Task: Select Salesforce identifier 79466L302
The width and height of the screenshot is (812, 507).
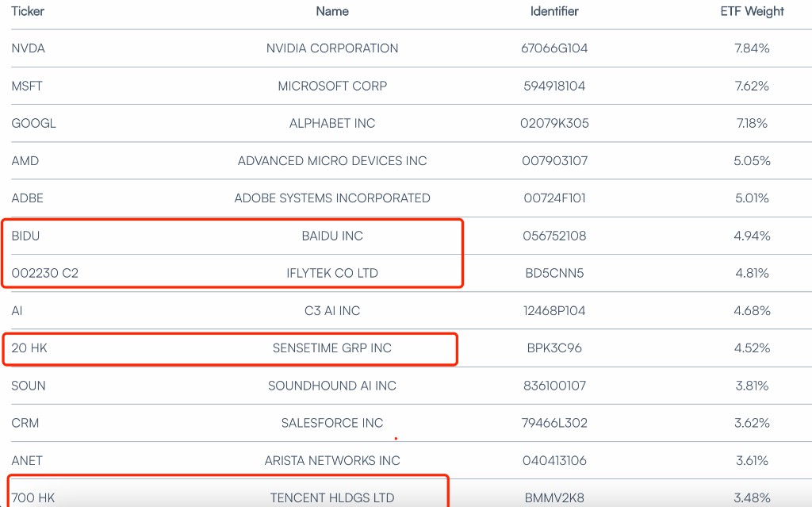Action: click(554, 423)
